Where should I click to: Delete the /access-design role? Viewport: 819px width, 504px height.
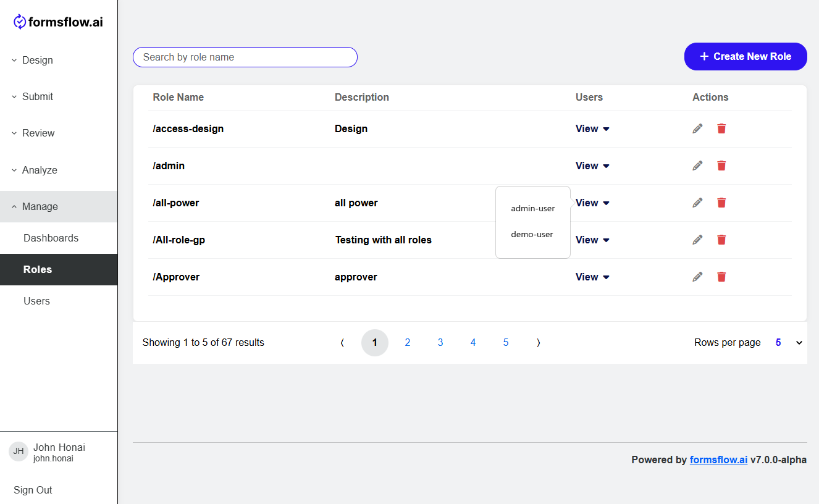pyautogui.click(x=721, y=128)
